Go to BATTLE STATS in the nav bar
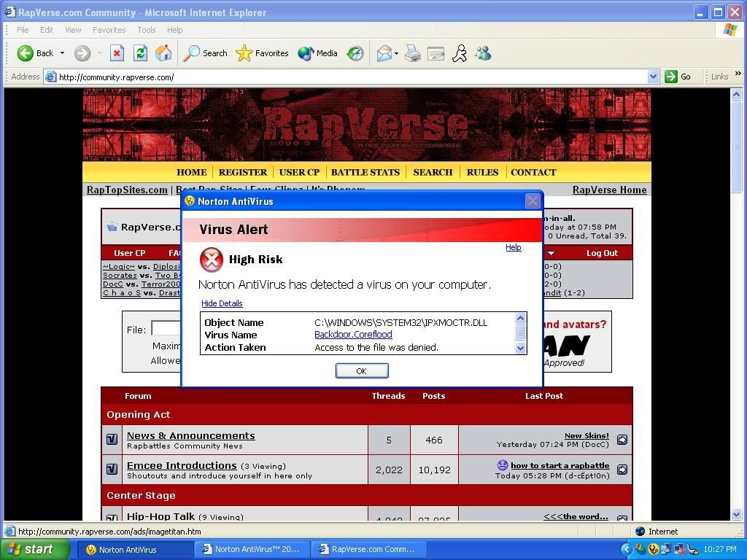Image resolution: width=747 pixels, height=560 pixels. [x=365, y=172]
